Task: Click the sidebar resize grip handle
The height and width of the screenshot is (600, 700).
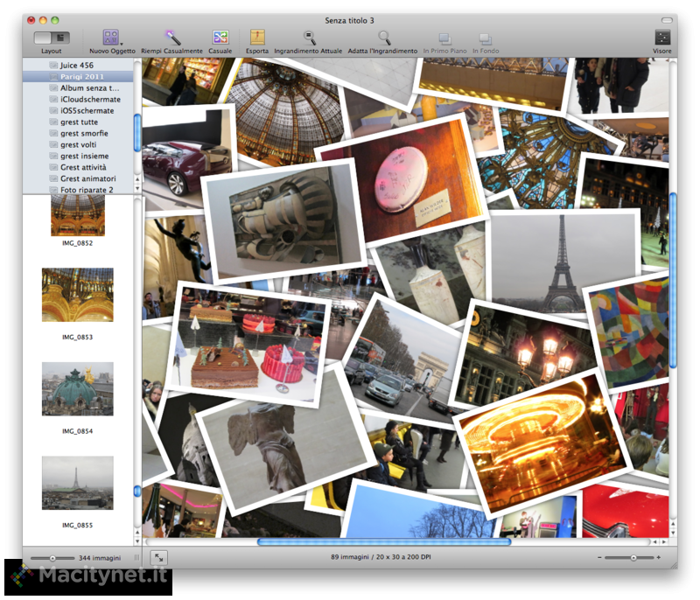Action: [x=136, y=558]
